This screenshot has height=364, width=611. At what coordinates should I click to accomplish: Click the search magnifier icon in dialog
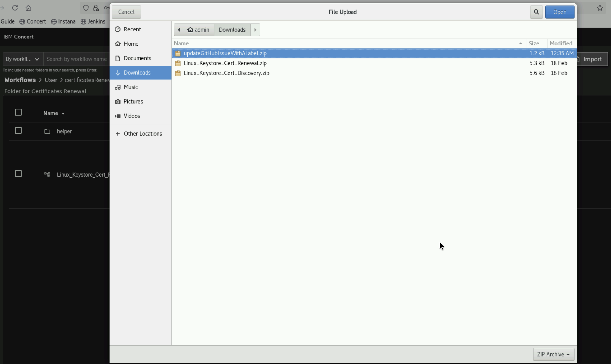(x=536, y=12)
